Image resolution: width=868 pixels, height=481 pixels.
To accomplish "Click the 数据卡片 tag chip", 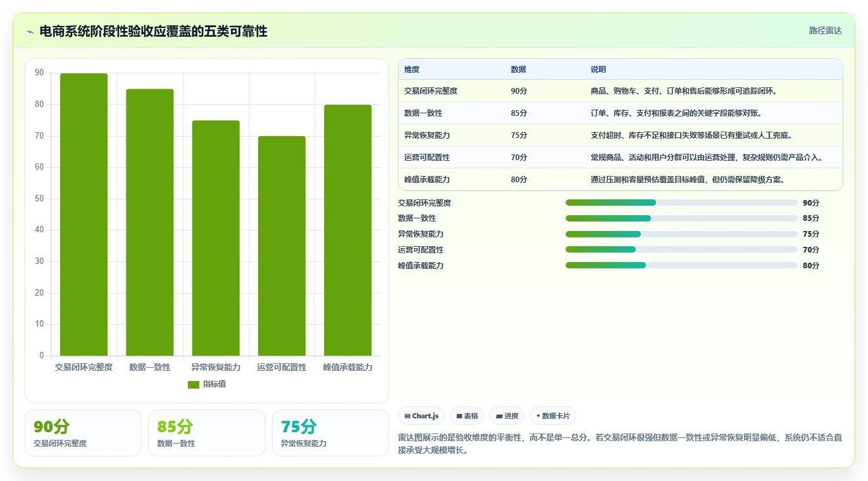I will [552, 416].
